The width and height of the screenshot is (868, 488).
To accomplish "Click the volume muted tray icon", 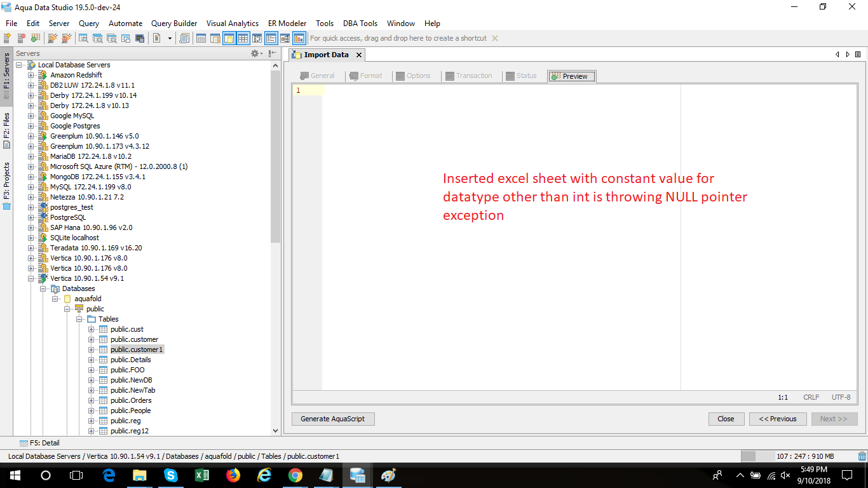I will pos(785,475).
